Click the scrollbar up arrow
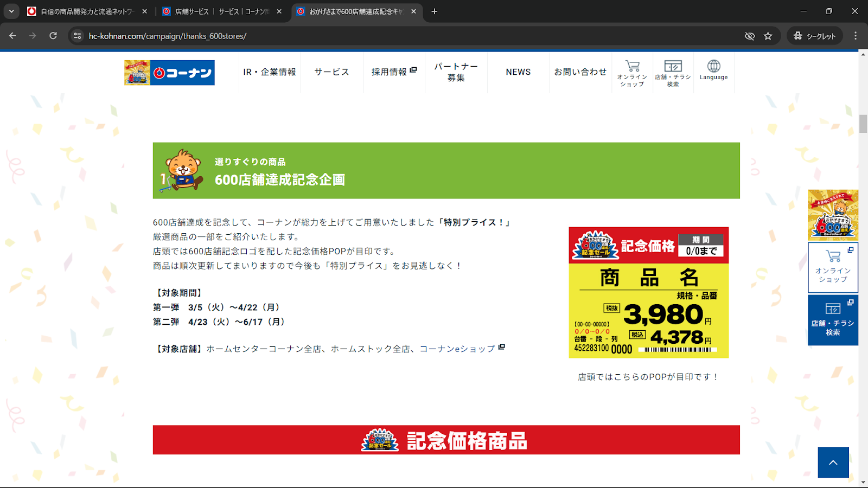Screen dimensions: 868x488 [x=863, y=54]
